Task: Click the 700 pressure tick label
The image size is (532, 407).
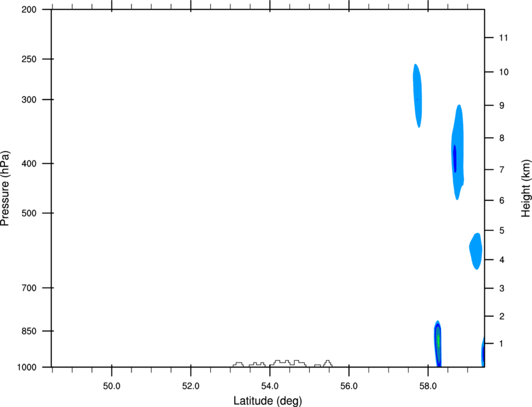Action: tap(29, 288)
